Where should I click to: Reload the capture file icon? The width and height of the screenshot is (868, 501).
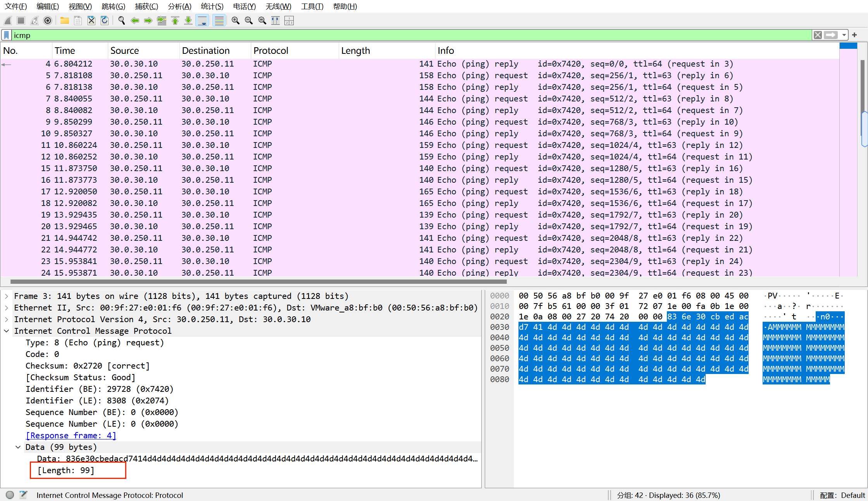(x=105, y=21)
